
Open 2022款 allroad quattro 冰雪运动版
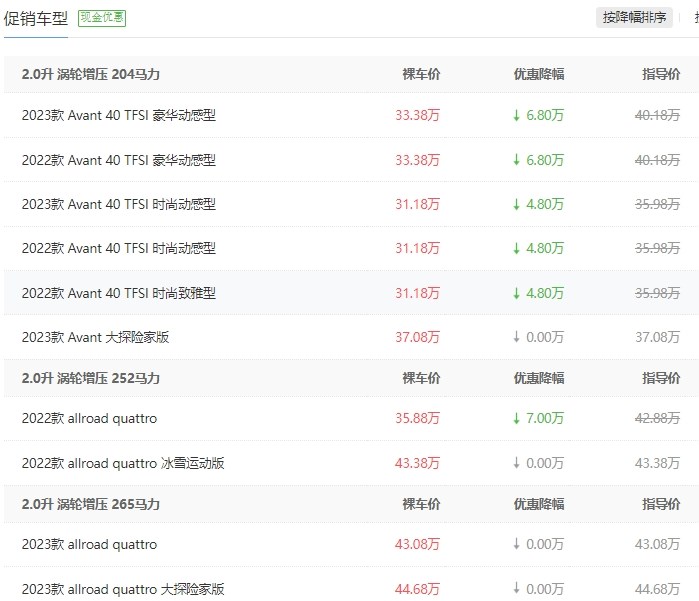[123, 463]
